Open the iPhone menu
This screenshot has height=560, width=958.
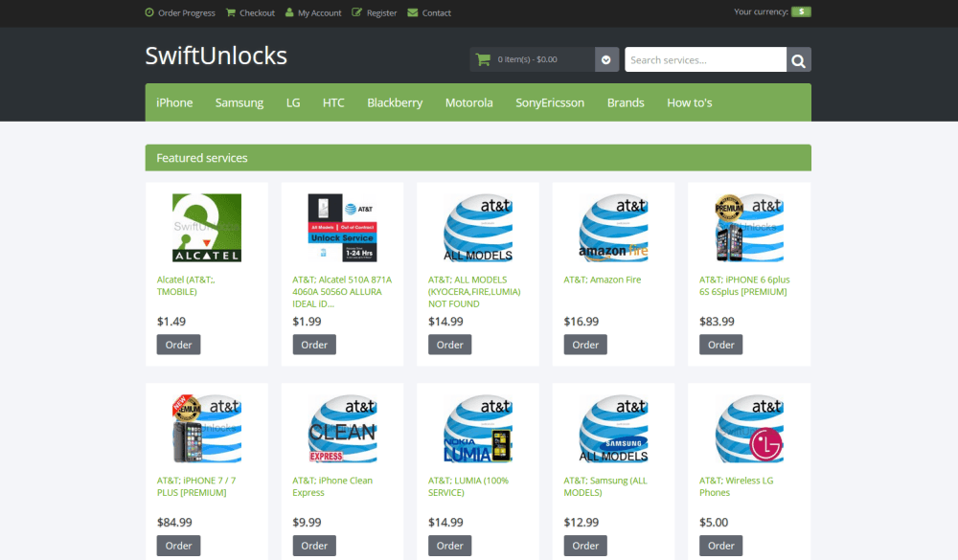tap(174, 102)
